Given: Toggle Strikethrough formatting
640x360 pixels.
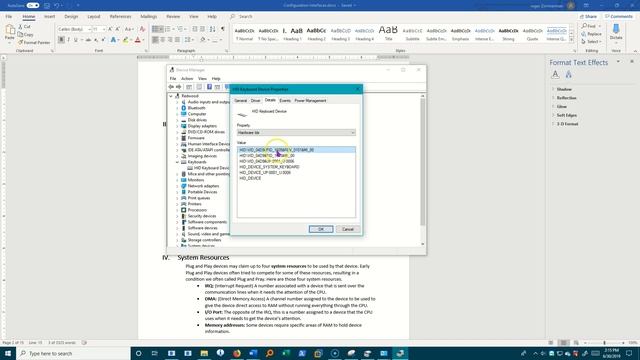Looking at the screenshot, I should [x=88, y=40].
